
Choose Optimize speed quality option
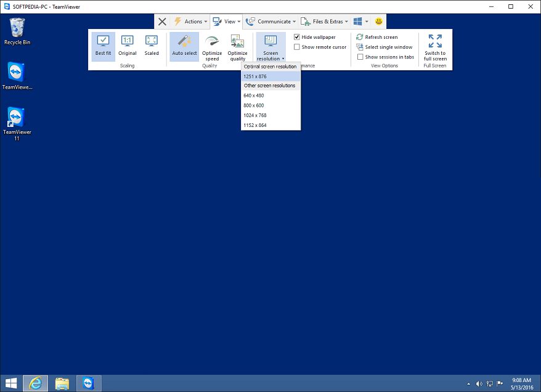212,47
